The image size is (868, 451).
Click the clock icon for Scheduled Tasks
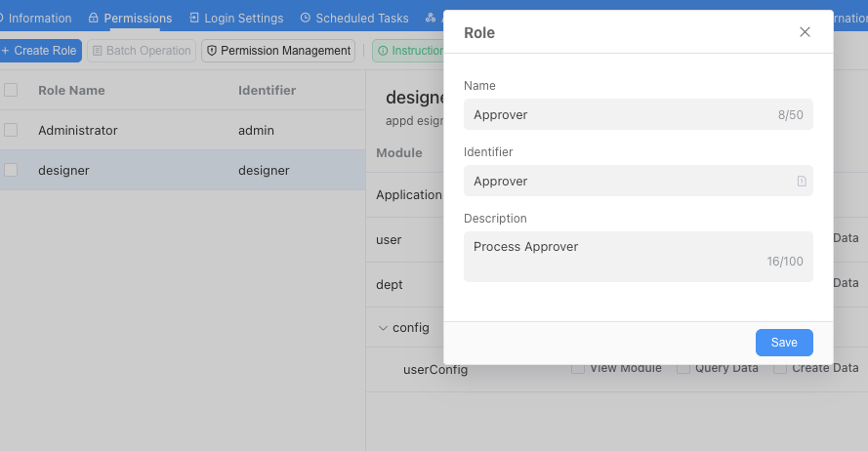(x=306, y=19)
